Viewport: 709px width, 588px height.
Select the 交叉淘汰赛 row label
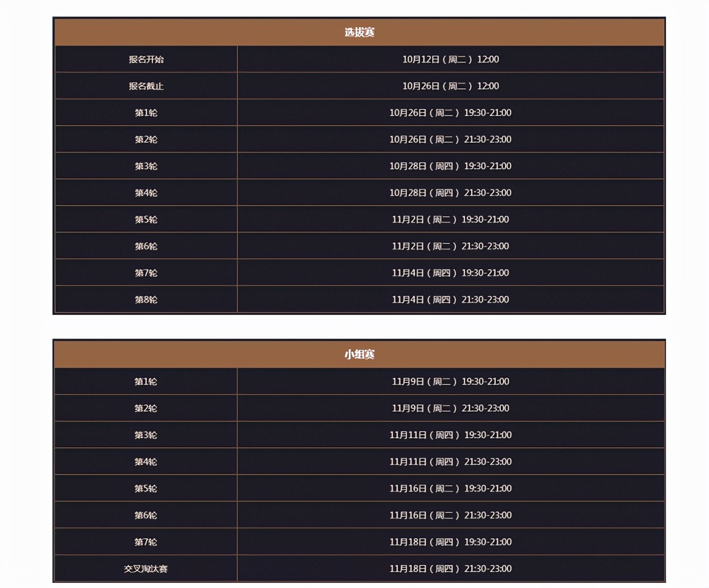tap(146, 569)
